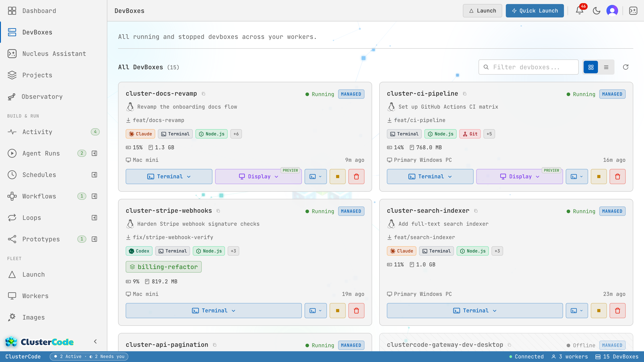Viewport: 644px width, 362px height.
Task: Open small console dropdown on cluster-search-indexer
Action: (x=577, y=311)
